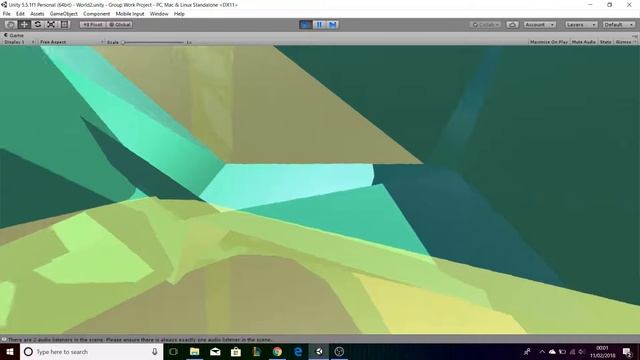Open the Game panel options menu icon
The width and height of the screenshot is (640, 360).
point(635,36)
